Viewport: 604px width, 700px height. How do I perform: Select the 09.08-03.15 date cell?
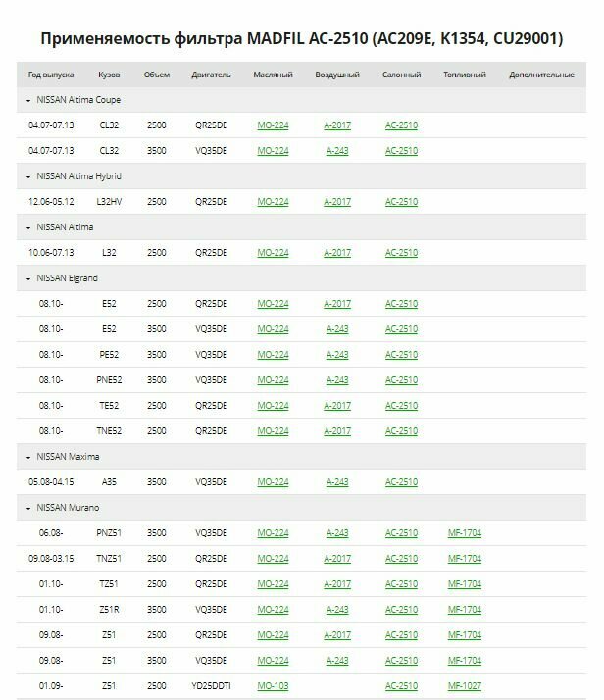click(x=51, y=559)
